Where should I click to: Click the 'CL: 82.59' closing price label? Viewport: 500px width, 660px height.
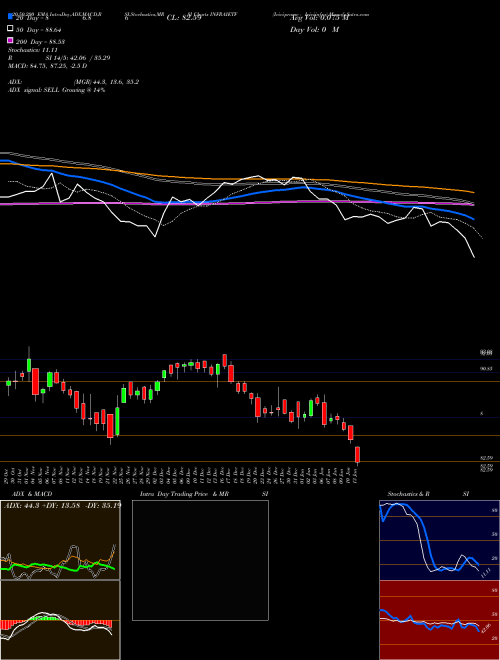coord(184,18)
